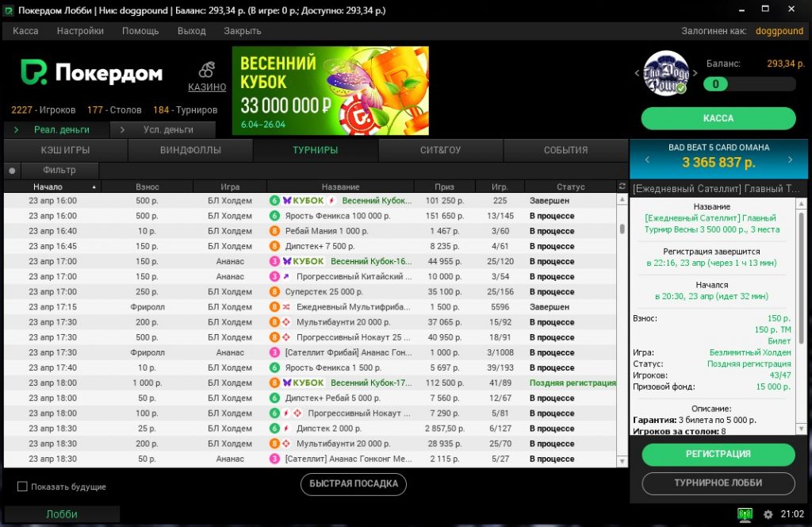
Task: Switch to СИТ&ГОУ tab
Action: point(440,150)
